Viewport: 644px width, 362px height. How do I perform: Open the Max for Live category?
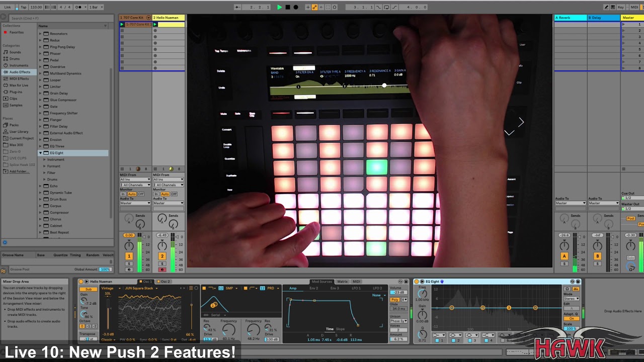(x=19, y=85)
